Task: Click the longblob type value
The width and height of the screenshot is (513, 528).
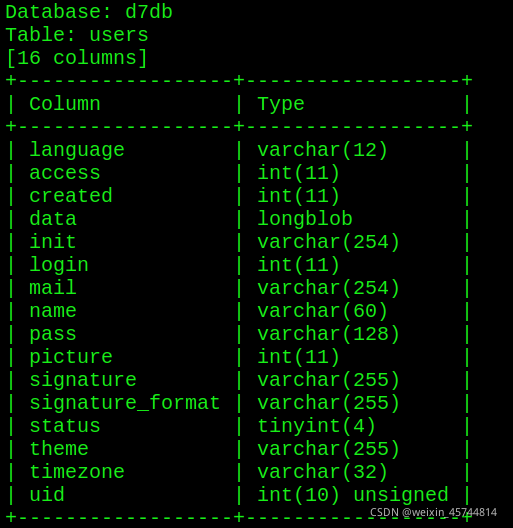Action: (x=305, y=219)
